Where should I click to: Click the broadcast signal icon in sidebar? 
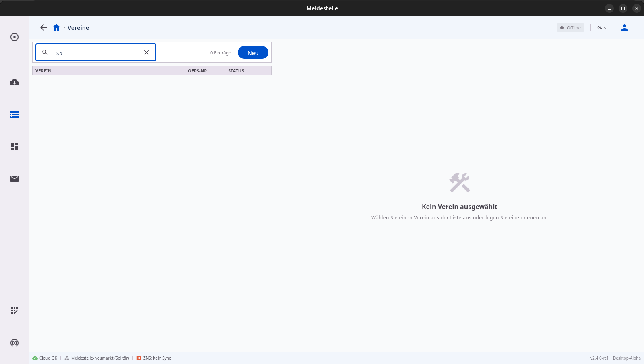point(14,343)
